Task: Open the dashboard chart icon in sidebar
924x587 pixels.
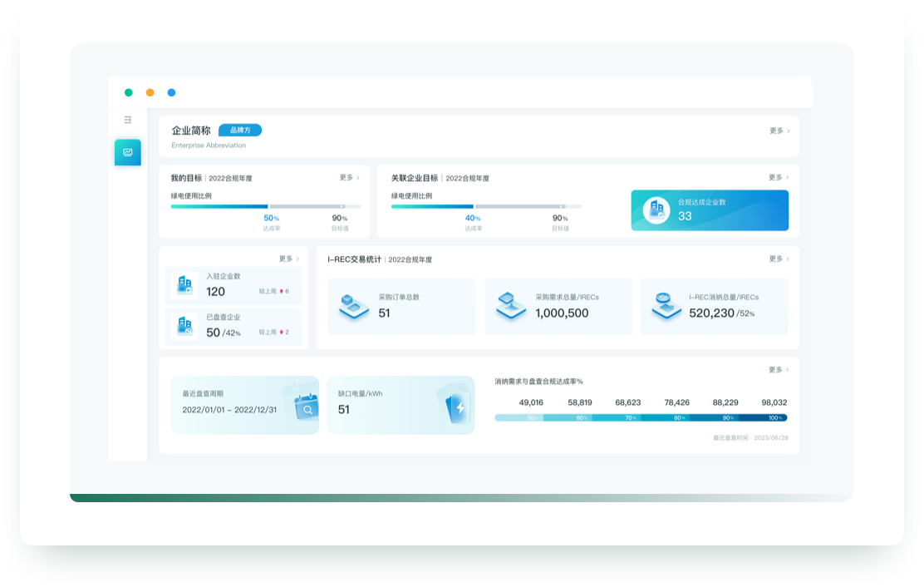Action: coord(128,152)
